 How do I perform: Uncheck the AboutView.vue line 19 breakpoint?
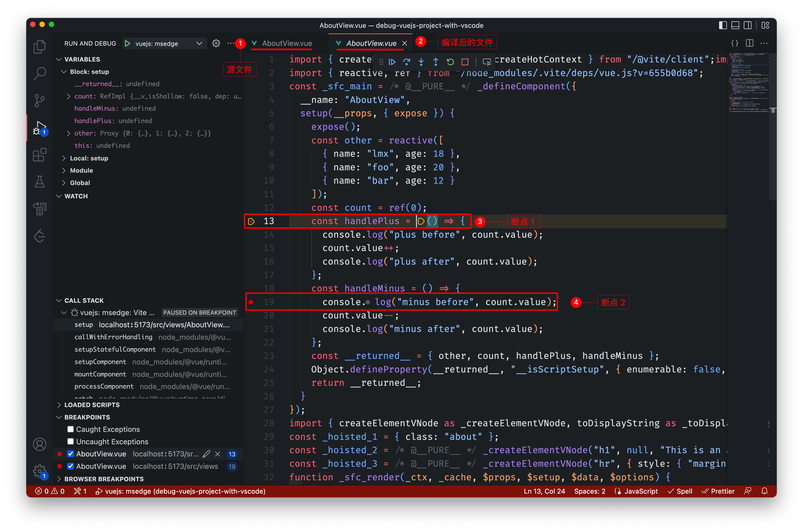pos(71,466)
